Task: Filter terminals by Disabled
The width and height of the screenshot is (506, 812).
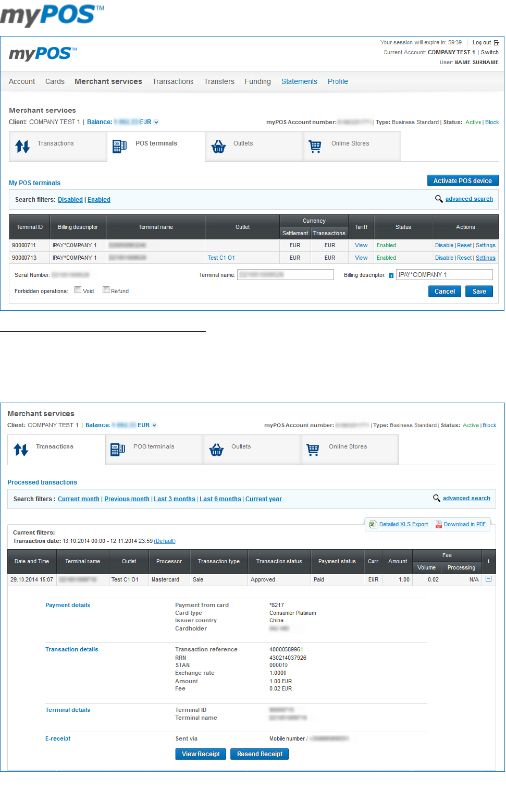Action: 70,200
